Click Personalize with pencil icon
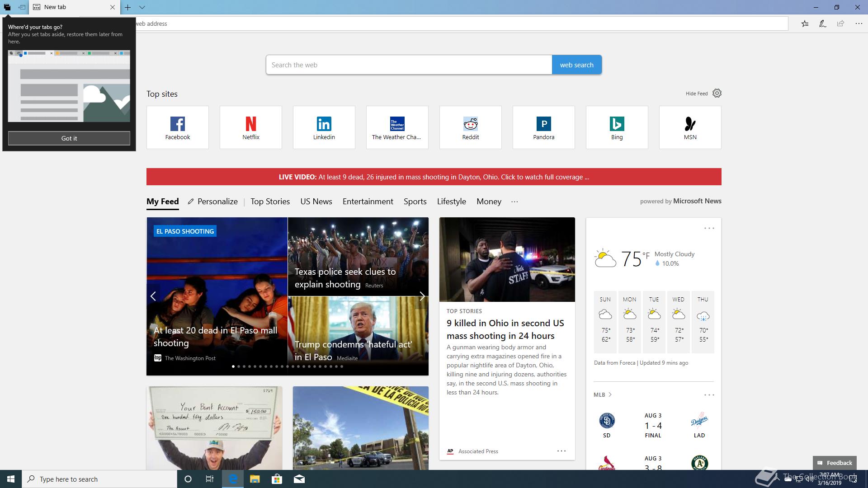 click(x=213, y=202)
